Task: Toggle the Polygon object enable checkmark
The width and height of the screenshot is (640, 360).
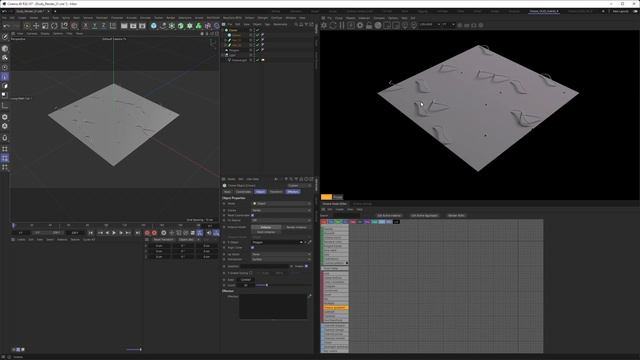Action: coord(258,50)
